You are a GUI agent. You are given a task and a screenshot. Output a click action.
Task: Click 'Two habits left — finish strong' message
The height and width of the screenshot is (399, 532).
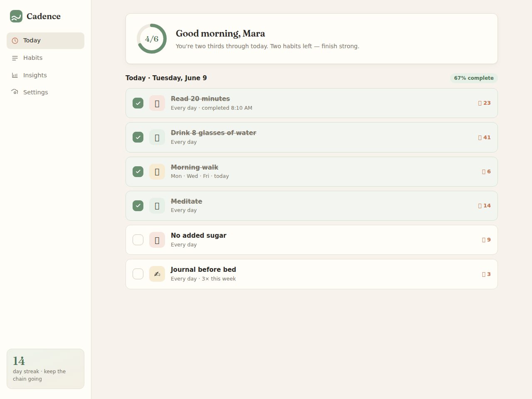point(315,46)
